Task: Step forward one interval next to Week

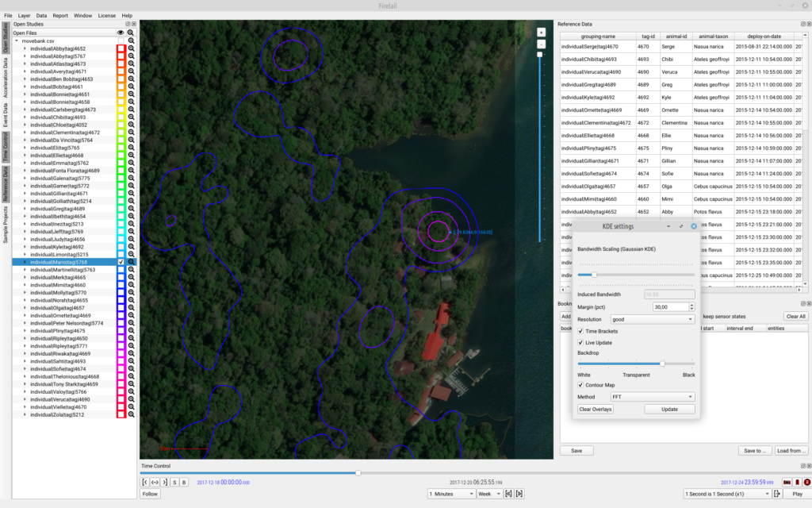Action: point(519,494)
